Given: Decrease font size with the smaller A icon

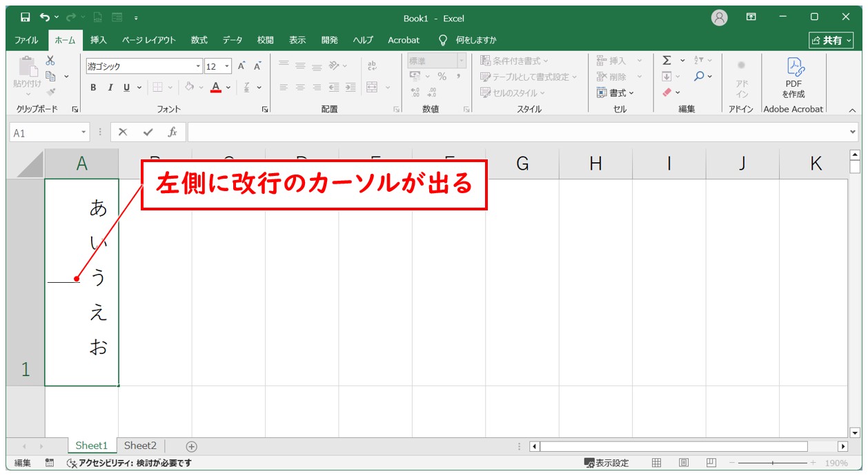Looking at the screenshot, I should [257, 66].
